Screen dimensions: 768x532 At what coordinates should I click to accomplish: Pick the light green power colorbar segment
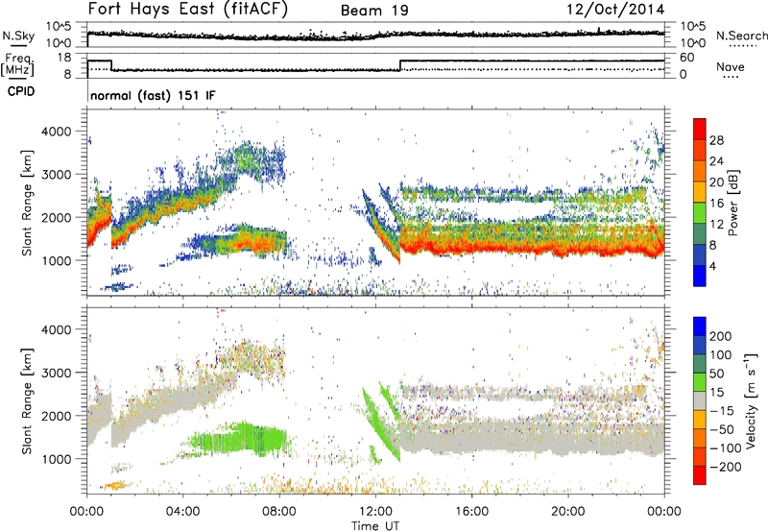click(700, 213)
